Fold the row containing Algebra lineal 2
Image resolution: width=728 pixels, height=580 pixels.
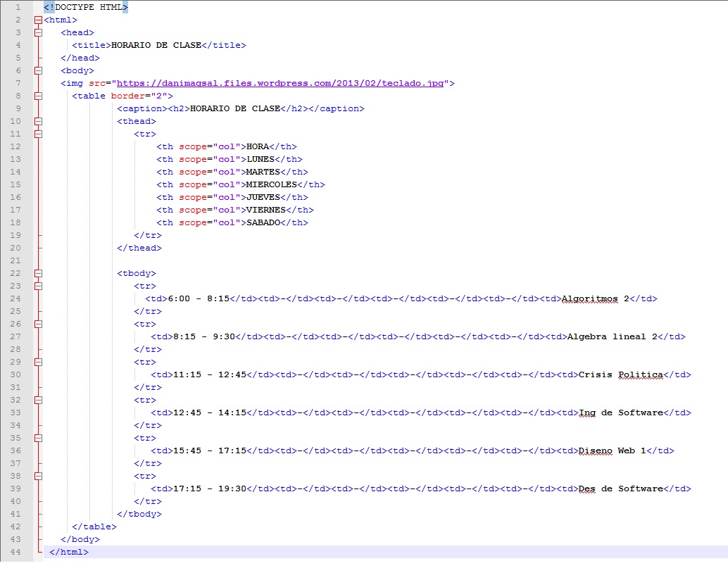point(38,324)
